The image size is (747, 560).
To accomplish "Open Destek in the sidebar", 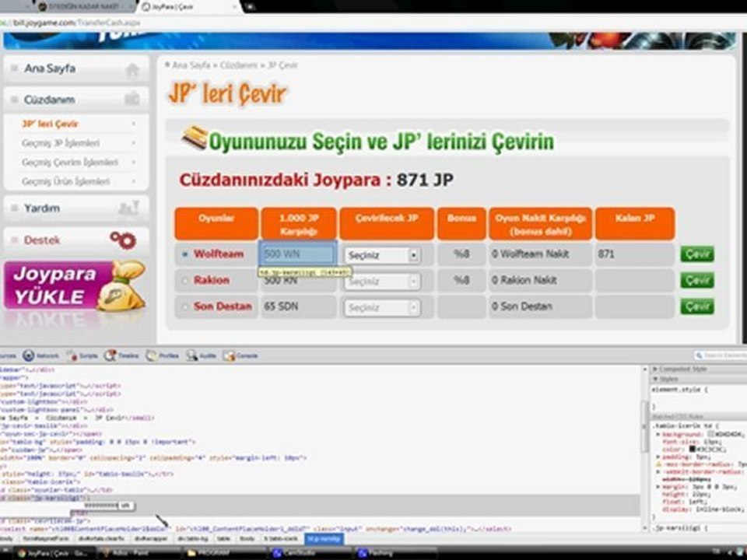I will [76, 240].
